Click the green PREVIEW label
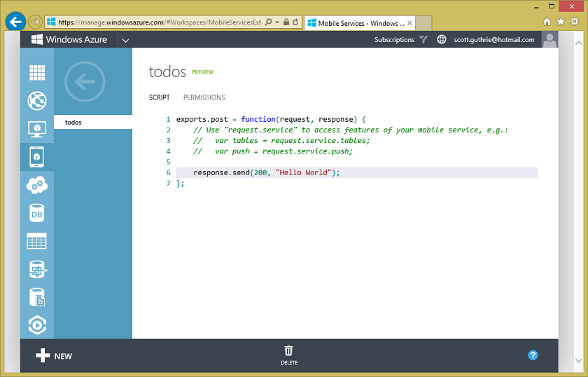 click(203, 72)
